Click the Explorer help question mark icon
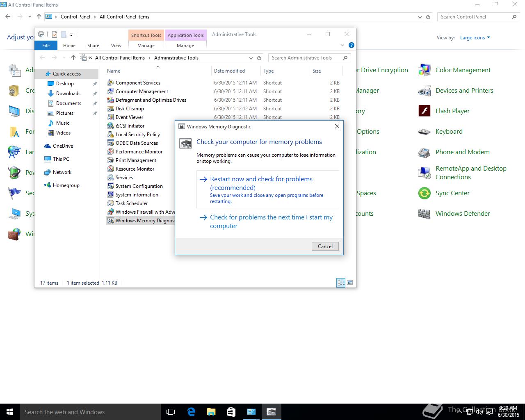The image size is (525, 420). 351,45
